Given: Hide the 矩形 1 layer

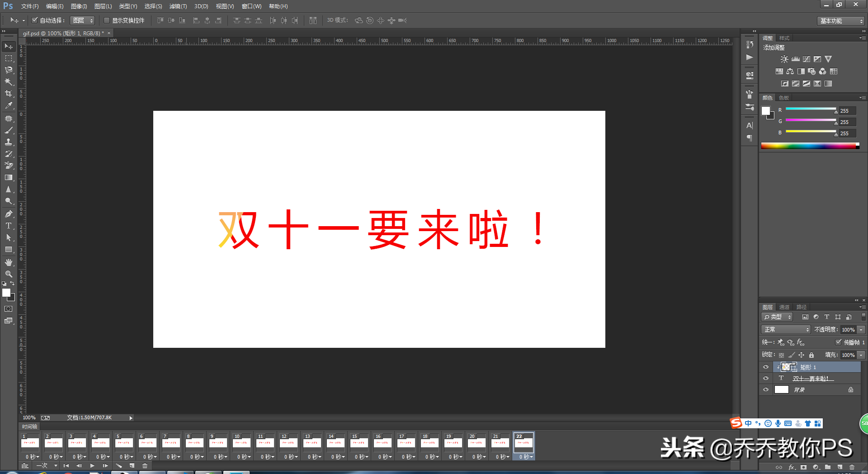Looking at the screenshot, I should click(766, 367).
